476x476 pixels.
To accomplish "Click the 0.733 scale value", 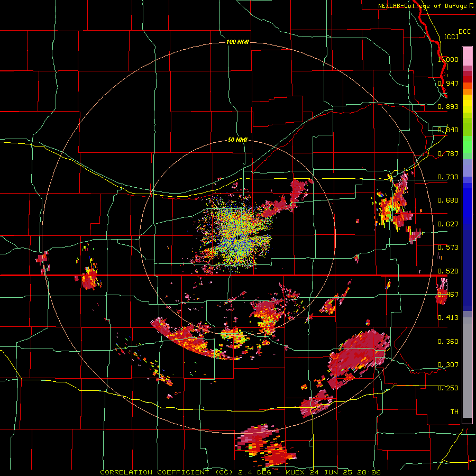I will pos(448,177).
